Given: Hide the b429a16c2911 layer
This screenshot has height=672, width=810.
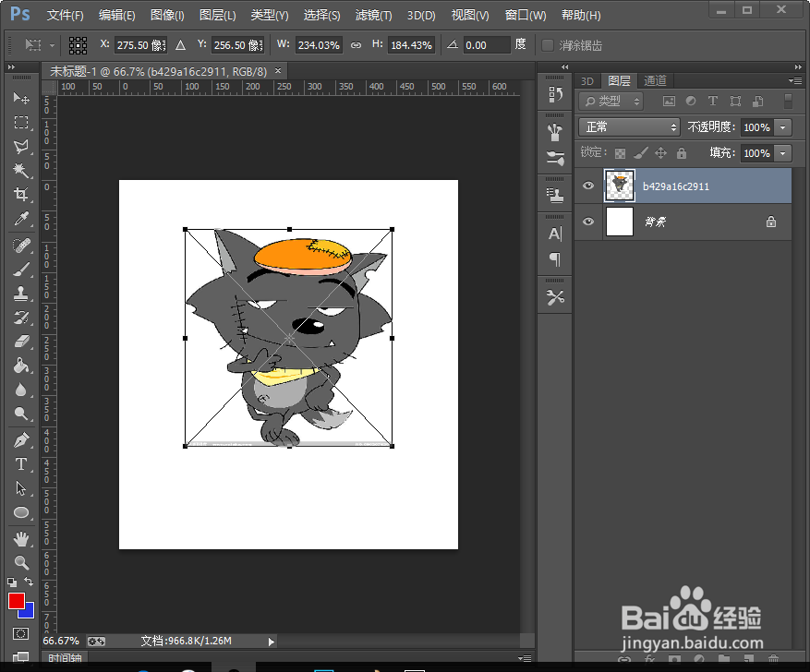Looking at the screenshot, I should (x=587, y=186).
